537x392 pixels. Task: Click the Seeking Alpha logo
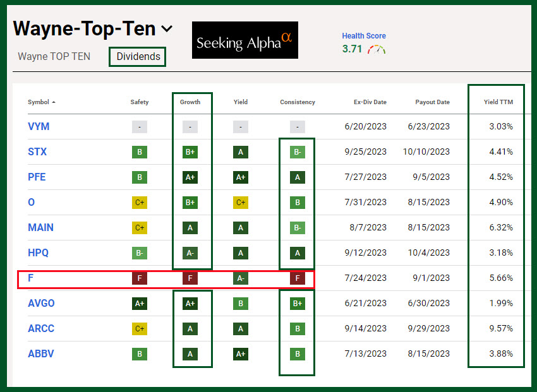click(x=244, y=40)
